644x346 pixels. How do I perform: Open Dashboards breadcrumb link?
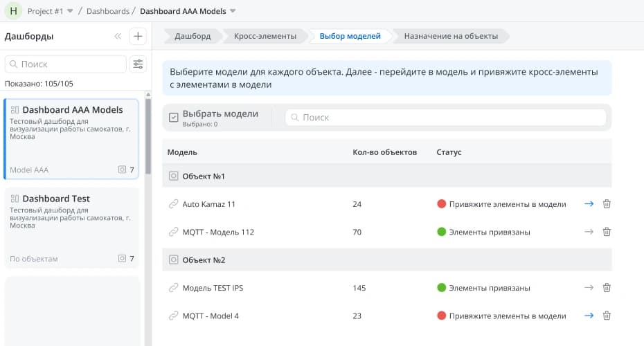tap(107, 11)
